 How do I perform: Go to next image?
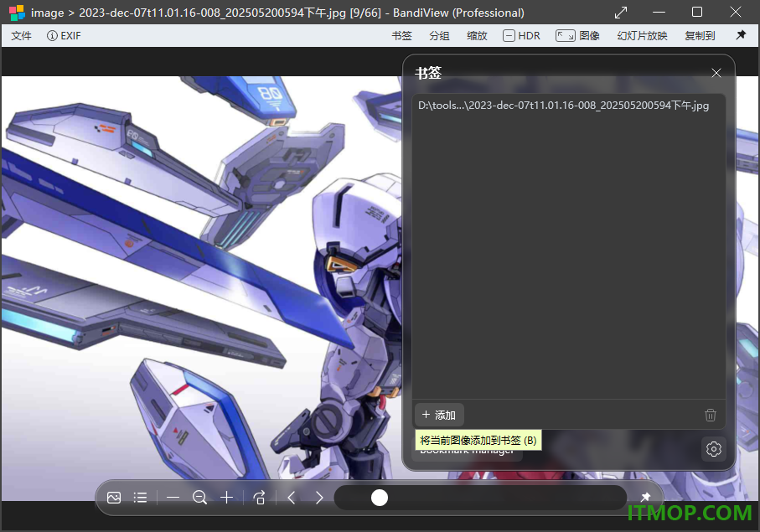click(319, 498)
